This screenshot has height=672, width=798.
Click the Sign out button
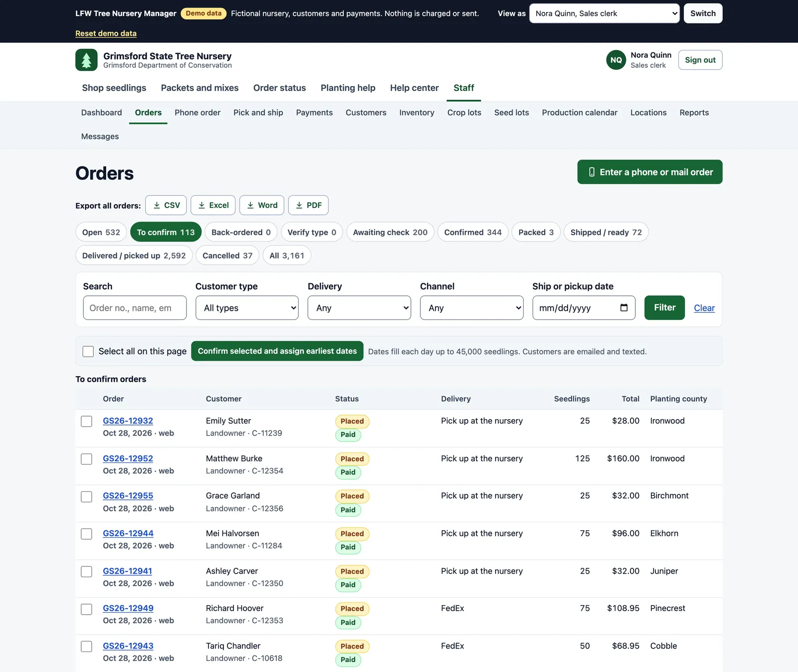pos(700,60)
